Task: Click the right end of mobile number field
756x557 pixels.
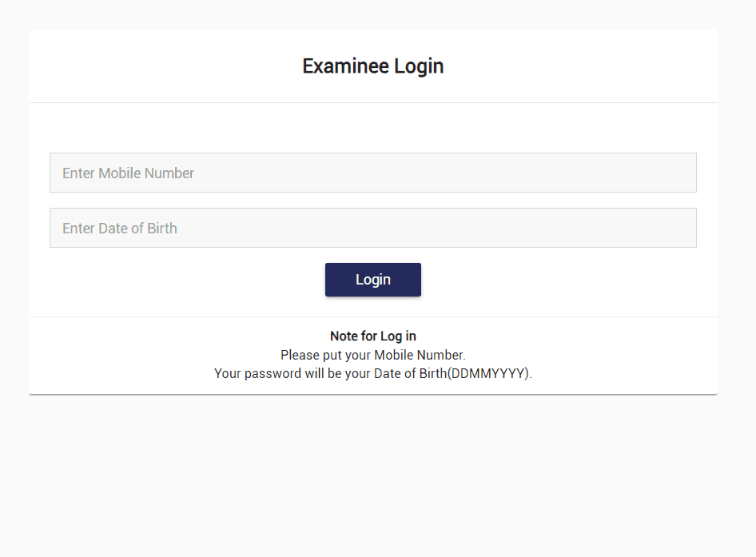Action: pos(679,173)
